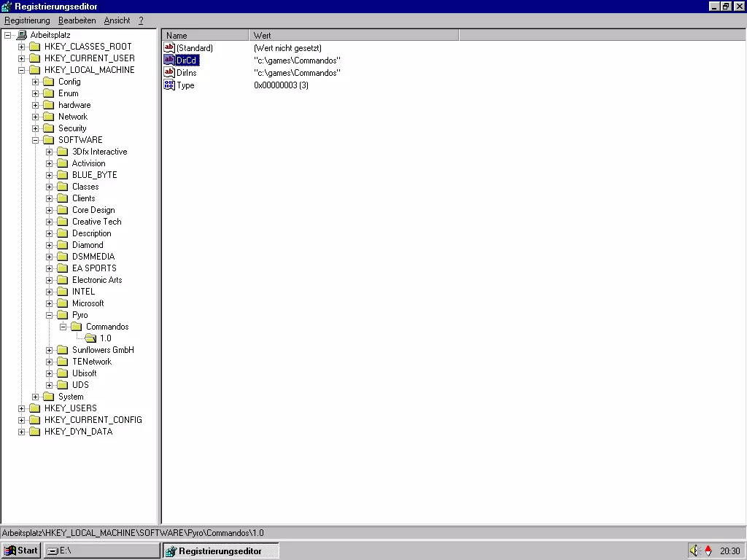Click the SOFTWARE folder icon
Image resolution: width=747 pixels, height=560 pixels.
pos(49,140)
